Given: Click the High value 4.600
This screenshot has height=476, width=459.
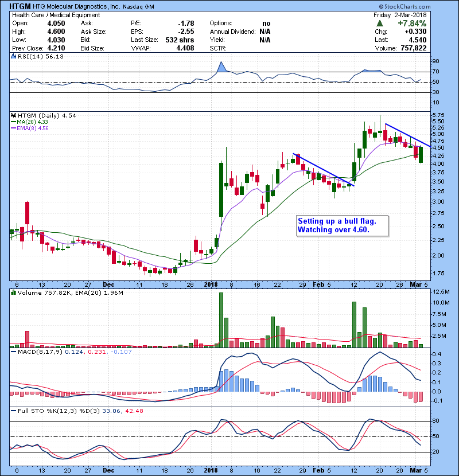Looking at the screenshot, I should 56,32.
